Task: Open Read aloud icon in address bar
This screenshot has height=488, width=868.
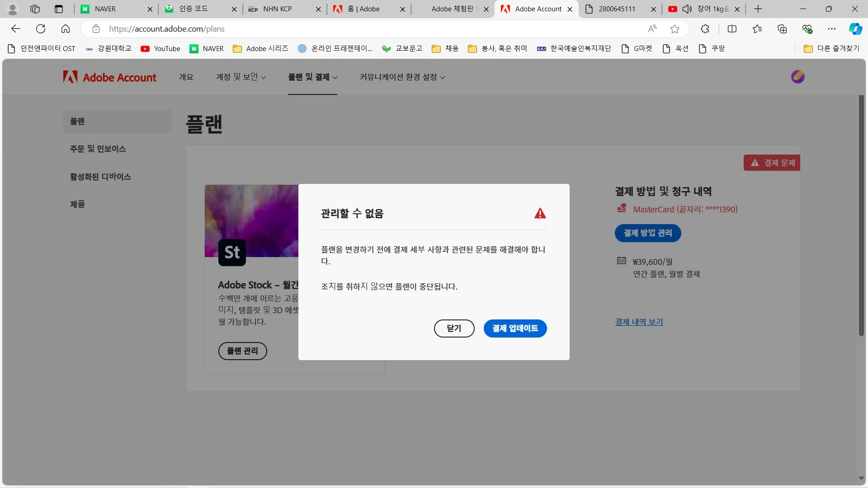Action: click(x=652, y=29)
